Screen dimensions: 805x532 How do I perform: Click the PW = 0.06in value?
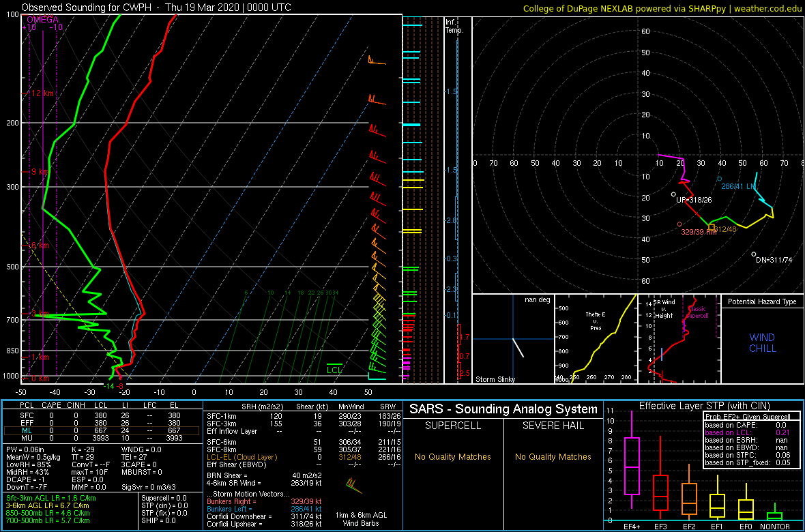point(29,450)
